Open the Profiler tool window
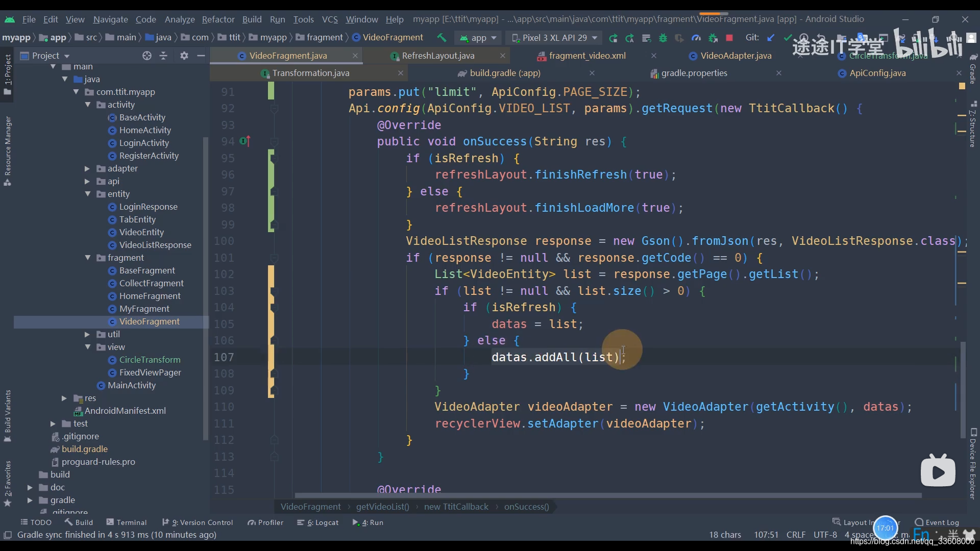Image resolution: width=980 pixels, height=551 pixels. point(265,522)
